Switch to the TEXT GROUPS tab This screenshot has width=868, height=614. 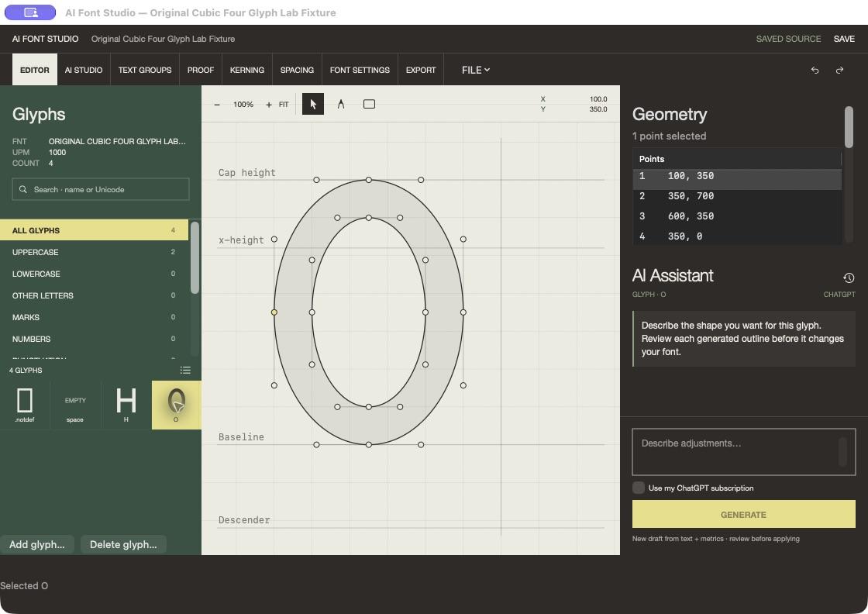[x=145, y=71]
